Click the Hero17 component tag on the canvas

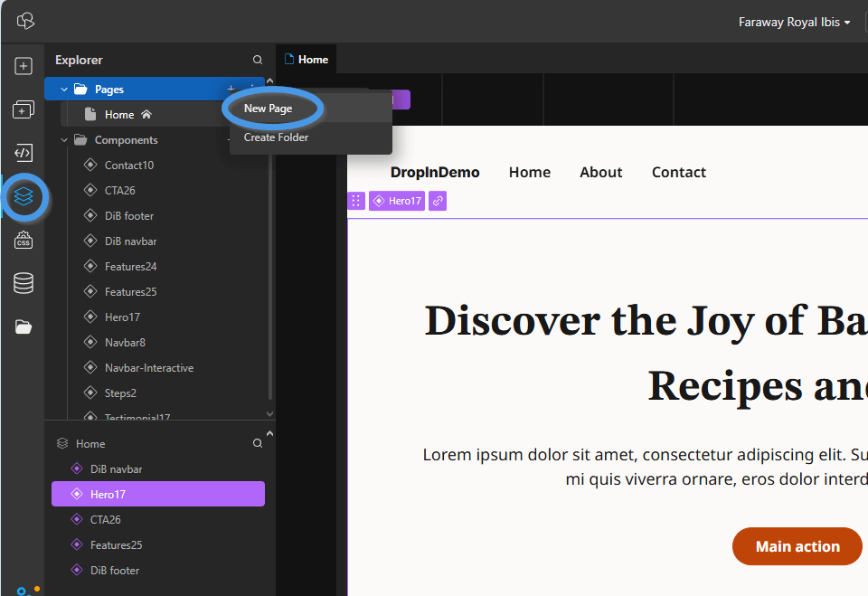pyautogui.click(x=397, y=201)
